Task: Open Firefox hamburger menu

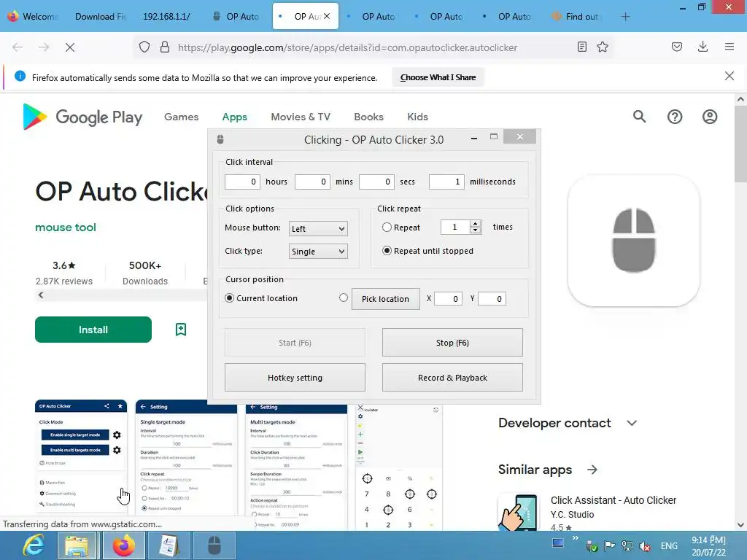Action: click(729, 47)
